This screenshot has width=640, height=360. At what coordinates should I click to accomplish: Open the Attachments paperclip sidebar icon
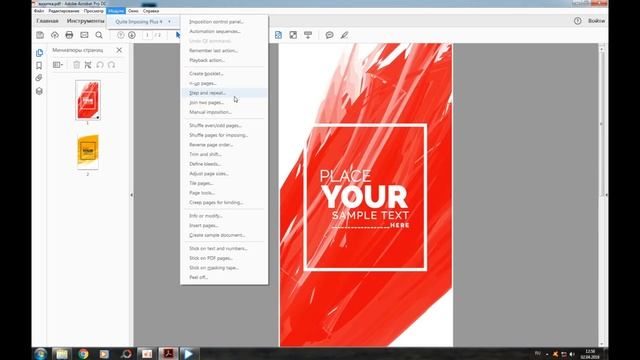click(39, 78)
